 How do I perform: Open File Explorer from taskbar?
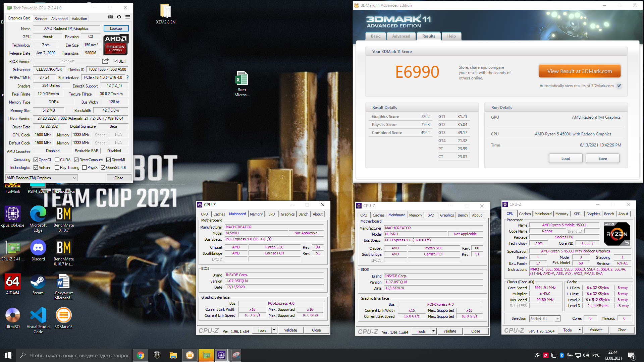coord(173,355)
